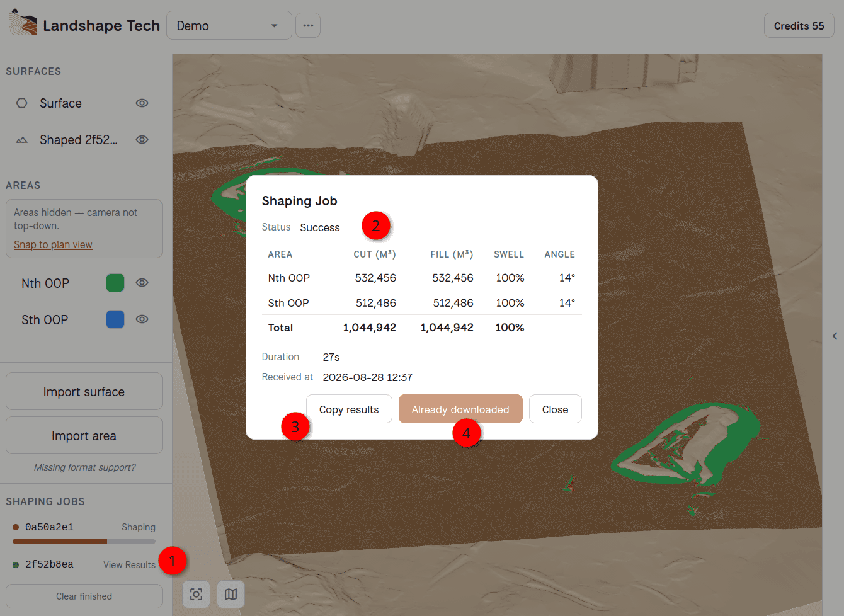Viewport: 844px width, 616px height.
Task: Click the SWELL column header
Action: (509, 254)
